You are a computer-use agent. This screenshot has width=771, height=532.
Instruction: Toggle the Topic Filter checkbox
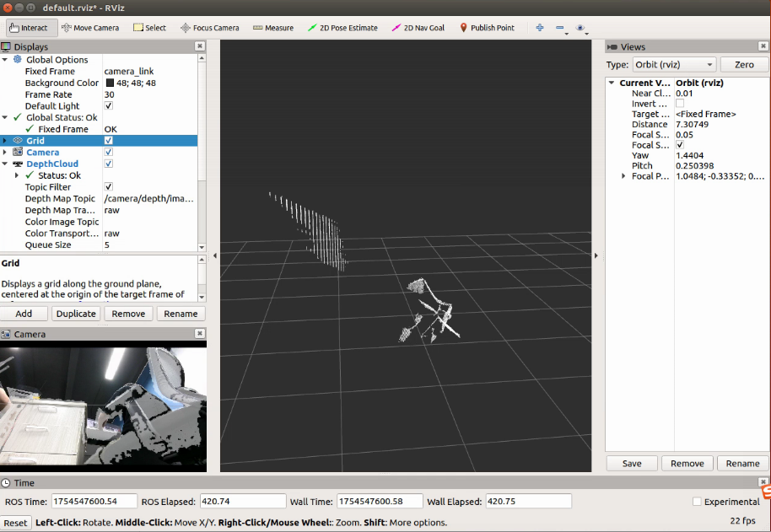(x=109, y=186)
